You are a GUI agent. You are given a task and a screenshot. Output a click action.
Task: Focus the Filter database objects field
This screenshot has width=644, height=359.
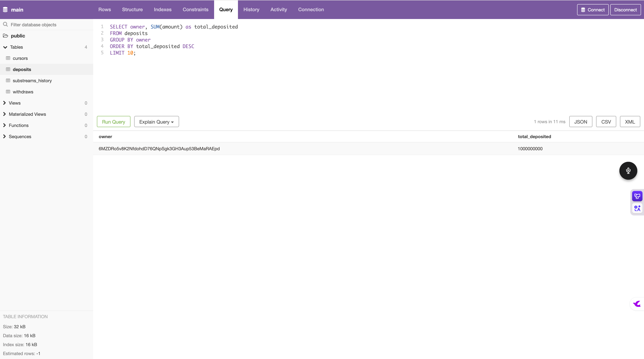[50, 25]
